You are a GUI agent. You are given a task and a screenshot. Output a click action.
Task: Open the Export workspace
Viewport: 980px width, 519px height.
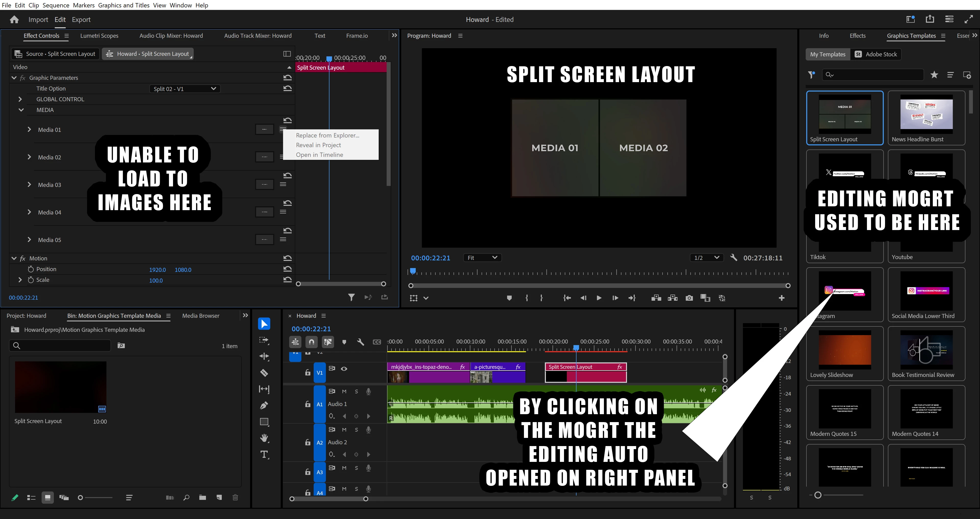(81, 20)
